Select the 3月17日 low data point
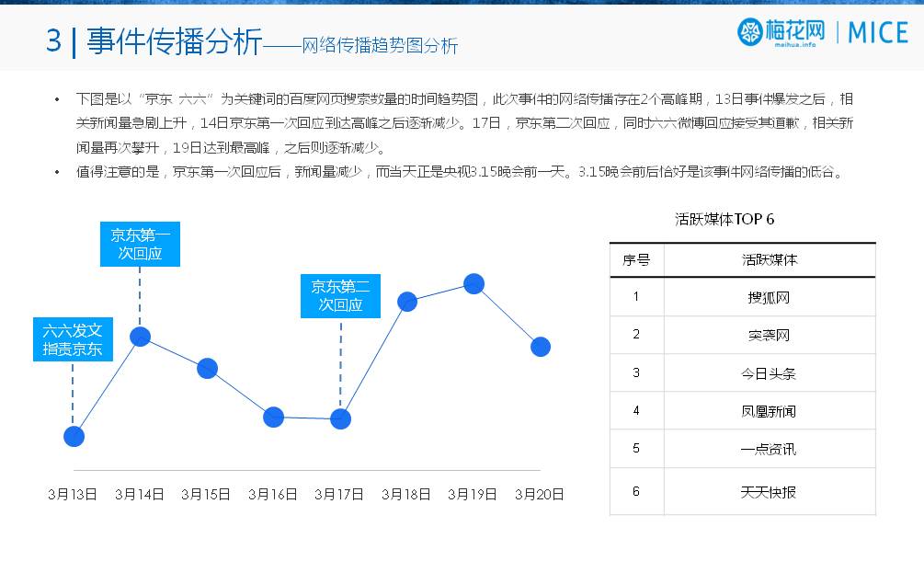This screenshot has height=561, width=924. tap(339, 420)
